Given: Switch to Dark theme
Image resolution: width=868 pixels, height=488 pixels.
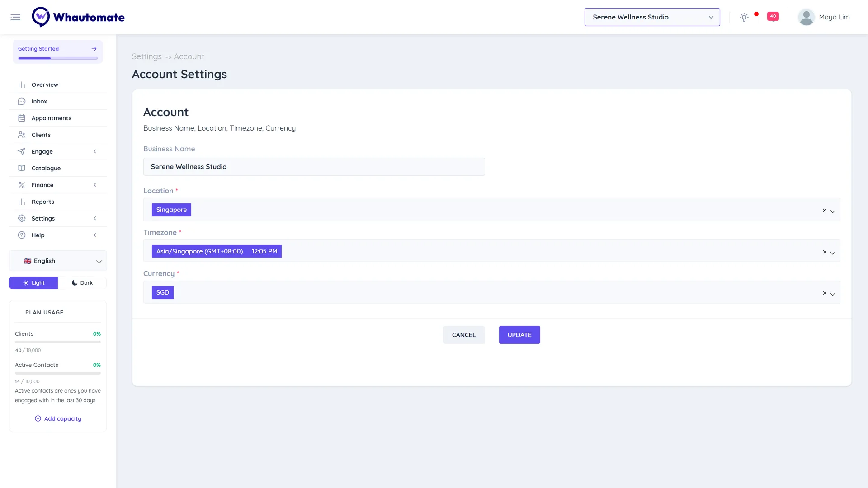Looking at the screenshot, I should [x=82, y=283].
